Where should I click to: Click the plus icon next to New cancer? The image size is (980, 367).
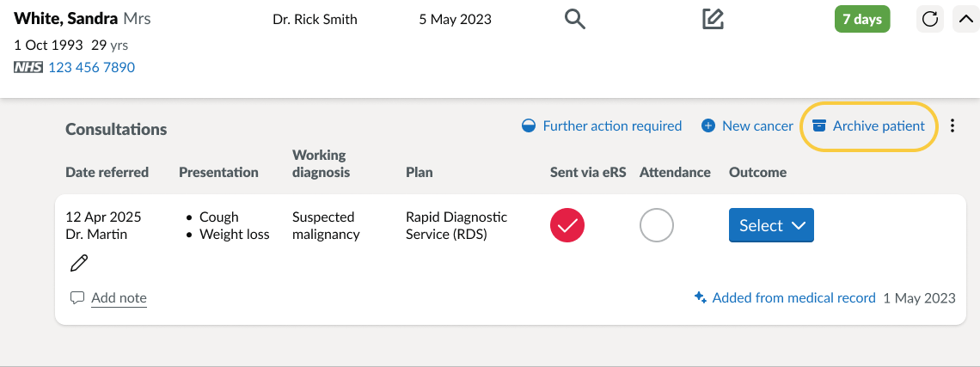(708, 125)
